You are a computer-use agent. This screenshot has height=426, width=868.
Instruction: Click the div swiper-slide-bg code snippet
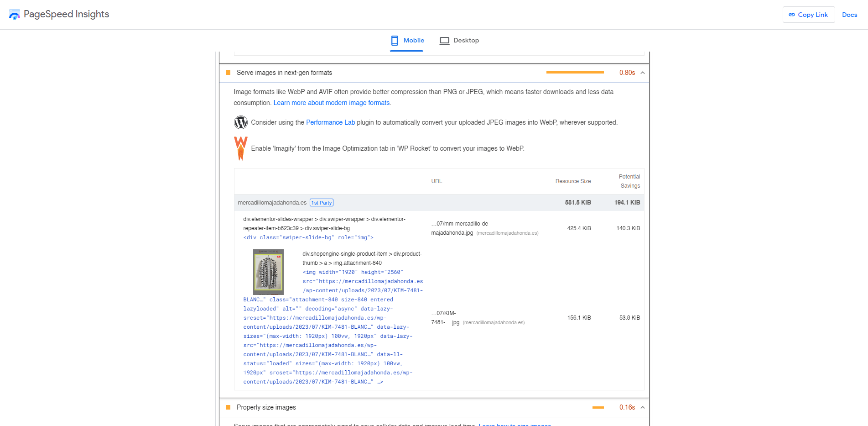click(308, 237)
